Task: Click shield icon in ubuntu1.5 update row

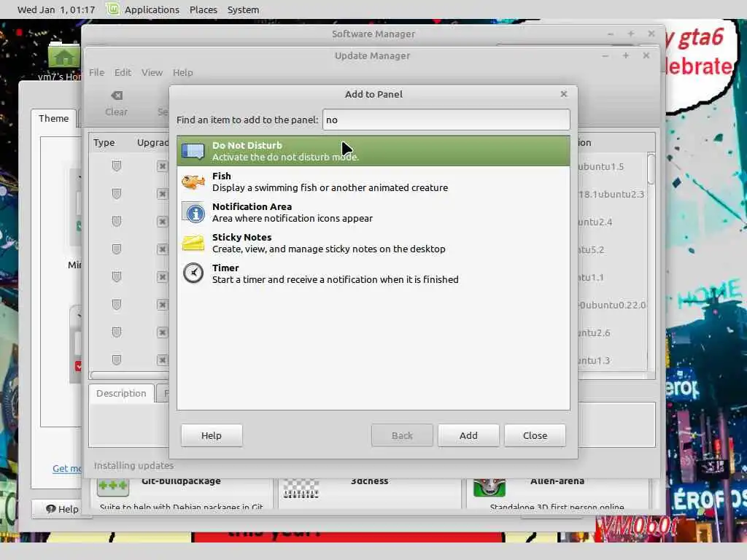Action: (116, 166)
